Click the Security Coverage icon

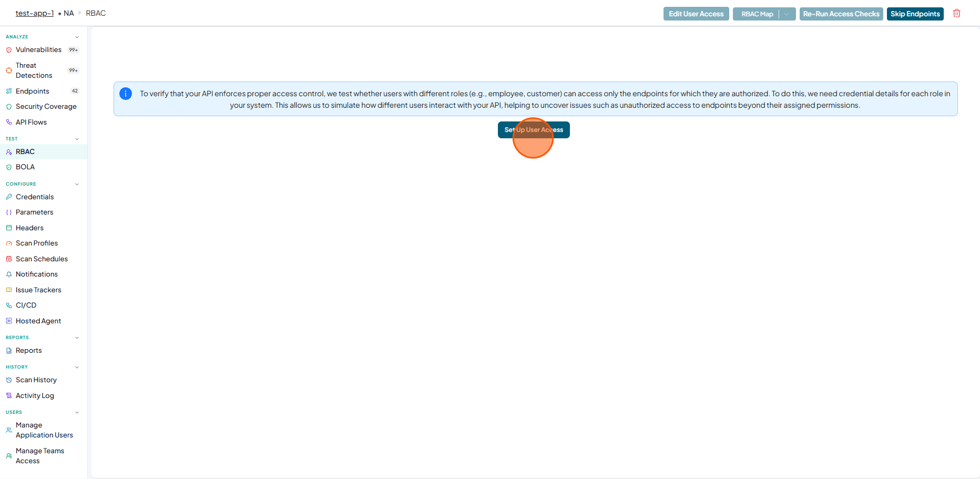(x=9, y=107)
